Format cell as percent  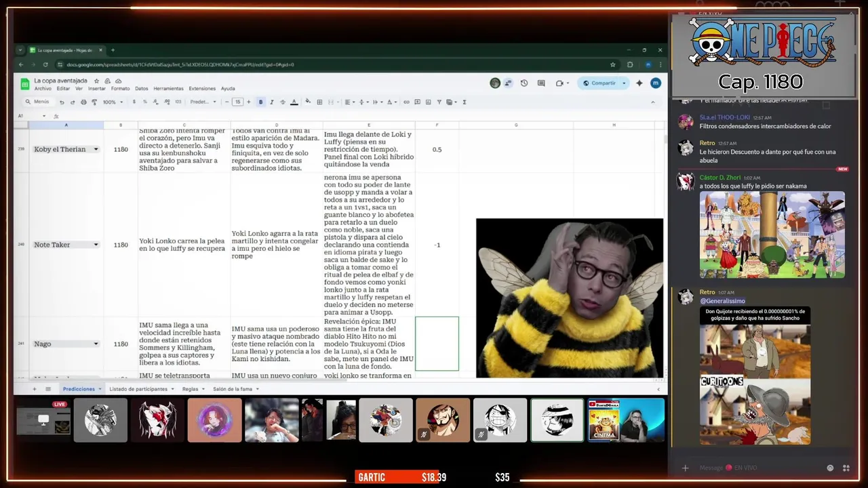[x=144, y=102]
